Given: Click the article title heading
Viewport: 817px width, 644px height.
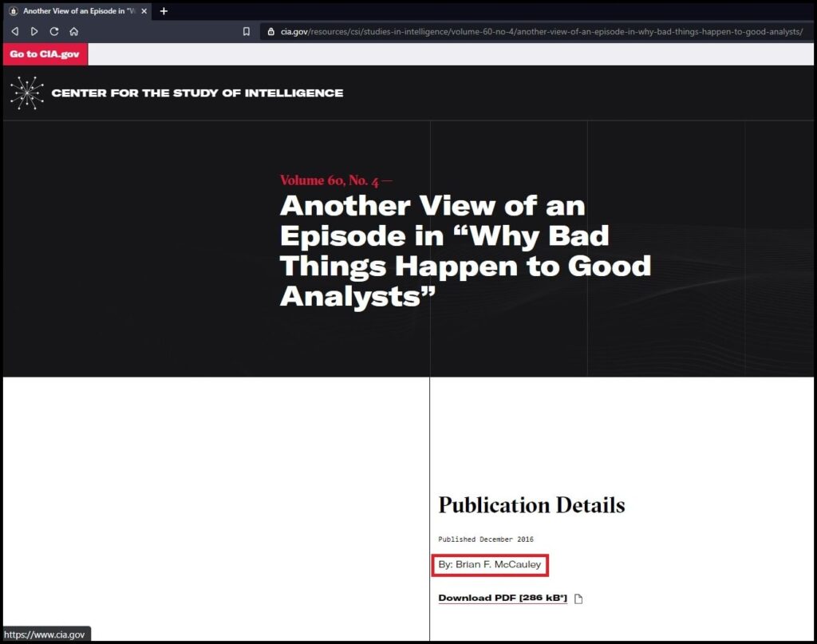Looking at the screenshot, I should (465, 251).
